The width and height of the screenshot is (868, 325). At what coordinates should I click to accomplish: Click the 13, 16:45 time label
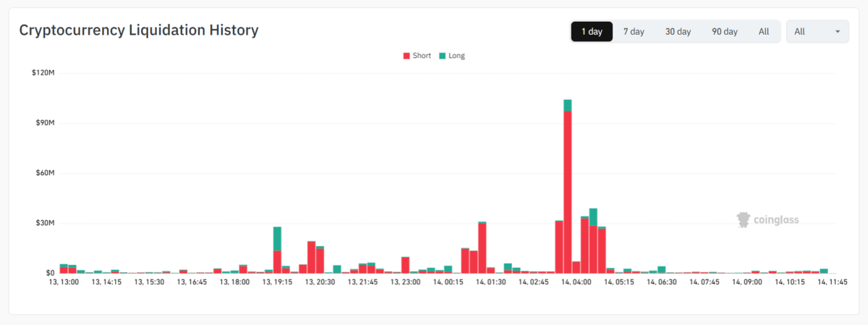tap(192, 283)
